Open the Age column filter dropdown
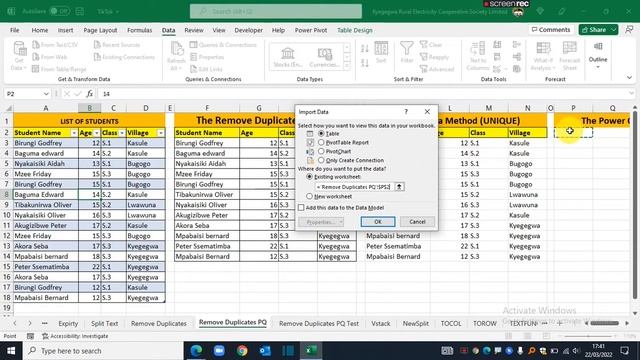640x360 pixels. click(97, 133)
